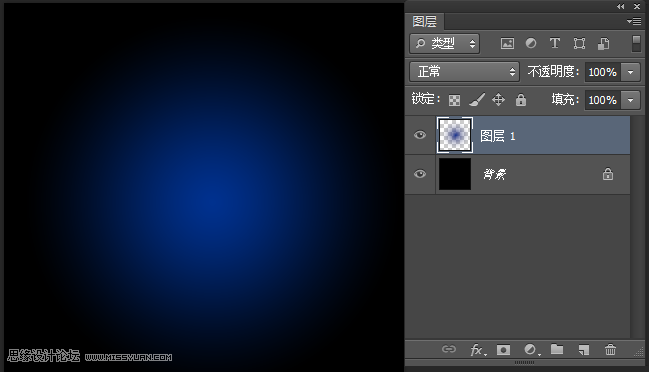This screenshot has height=372, width=649.
Task: Lock image pixels brush icon
Action: coord(477,99)
